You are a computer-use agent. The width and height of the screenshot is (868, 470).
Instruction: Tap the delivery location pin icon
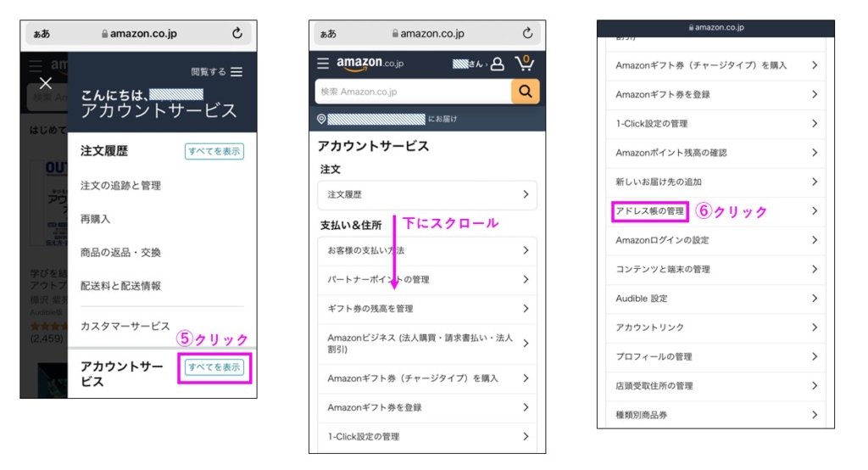tap(321, 119)
